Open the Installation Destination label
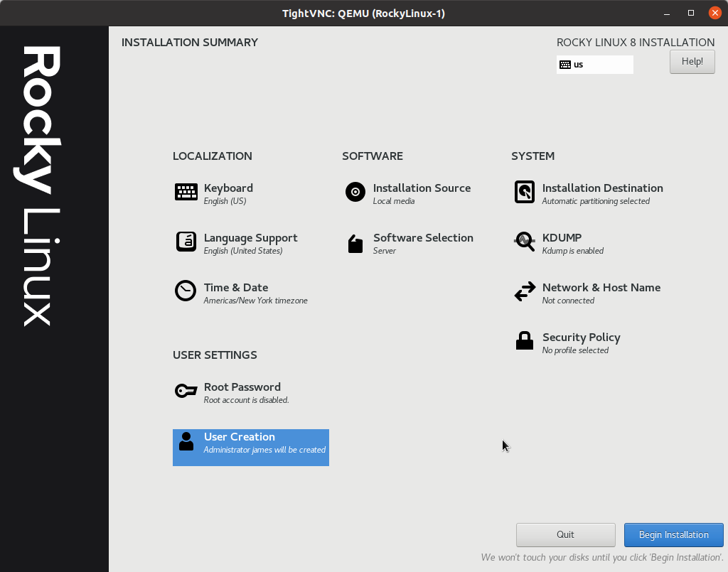728x572 pixels. (x=603, y=188)
